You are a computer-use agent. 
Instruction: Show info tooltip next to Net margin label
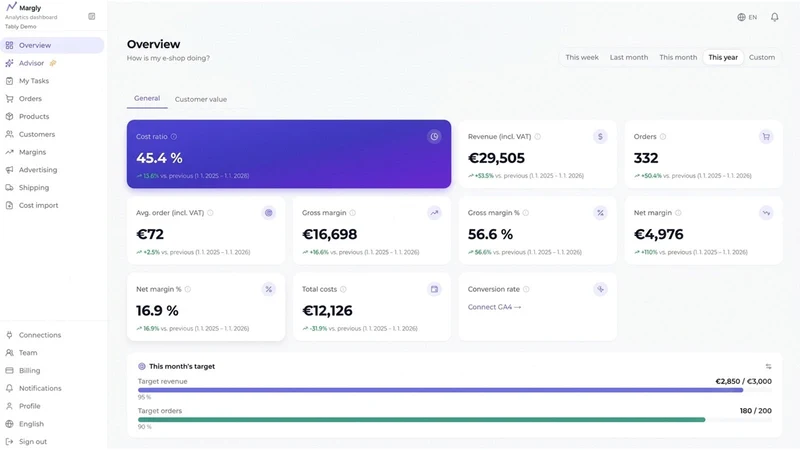[678, 213]
